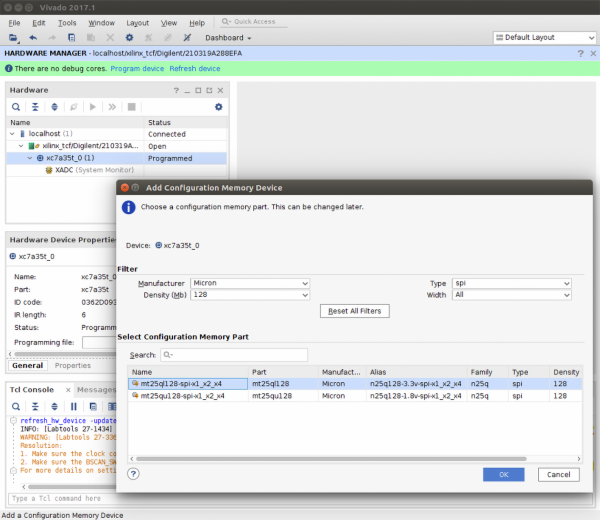
Task: Click the undo arrow in main toolbar
Action: (x=33, y=38)
